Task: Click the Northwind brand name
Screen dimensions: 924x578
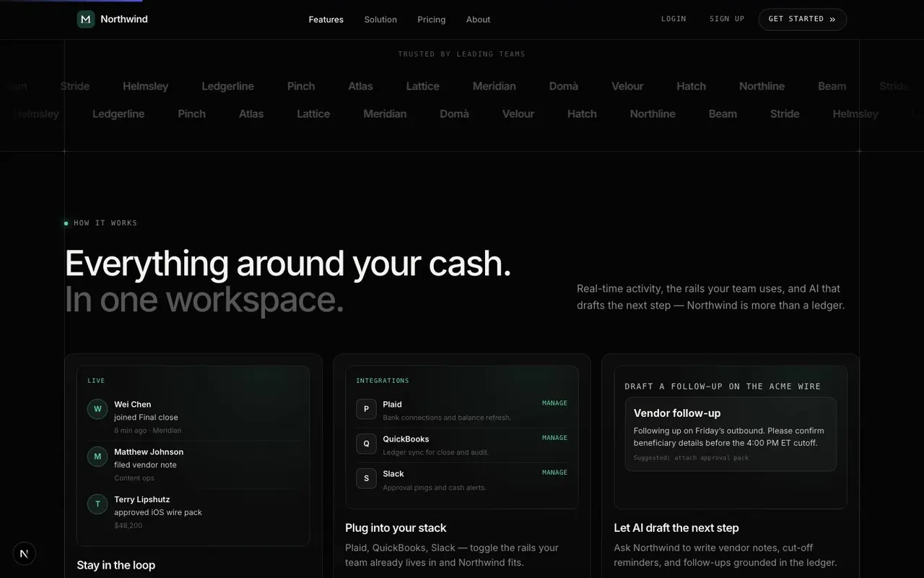Action: pyautogui.click(x=124, y=20)
